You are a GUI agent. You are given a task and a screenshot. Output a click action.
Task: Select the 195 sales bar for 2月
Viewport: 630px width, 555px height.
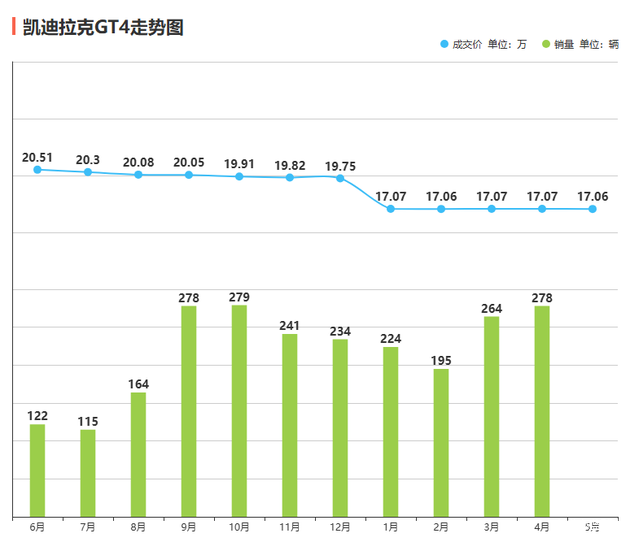441,442
